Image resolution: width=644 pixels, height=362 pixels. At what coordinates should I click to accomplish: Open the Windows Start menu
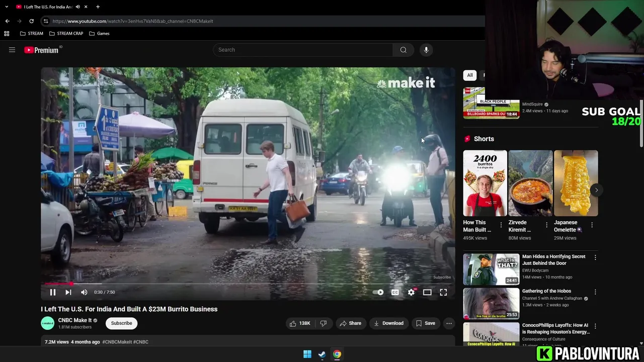tap(307, 354)
